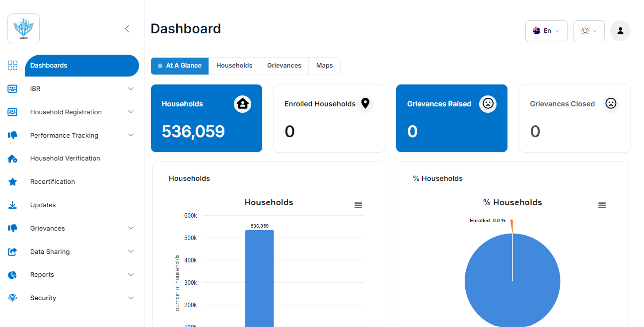Screen dimensions: 644x327
Task: Click the Household Verification house icon
Action: pyautogui.click(x=12, y=159)
